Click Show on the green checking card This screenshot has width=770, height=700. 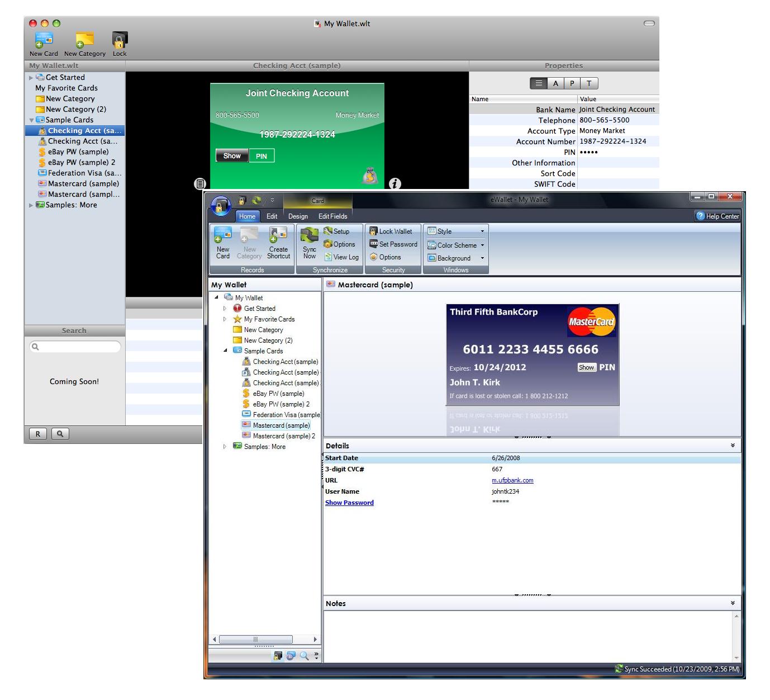pos(232,156)
